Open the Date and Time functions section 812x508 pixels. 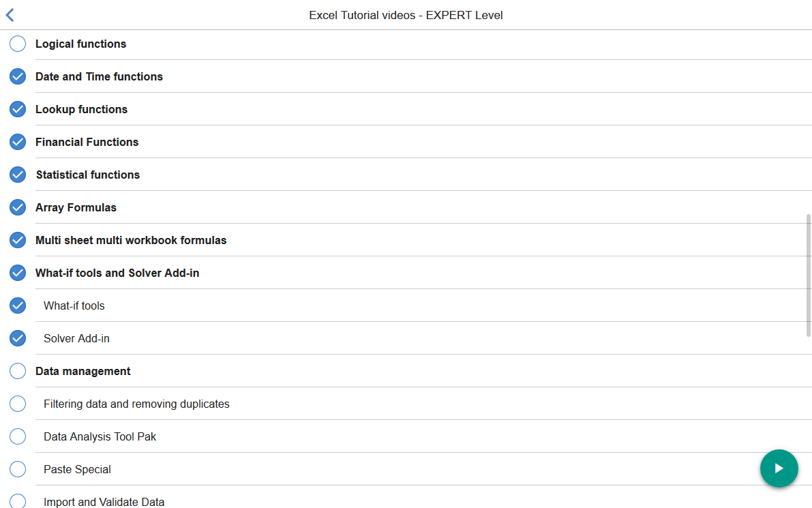click(99, 76)
